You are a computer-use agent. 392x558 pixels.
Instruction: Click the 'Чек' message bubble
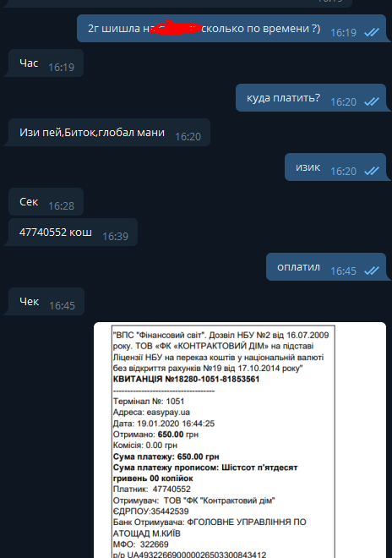(x=46, y=302)
